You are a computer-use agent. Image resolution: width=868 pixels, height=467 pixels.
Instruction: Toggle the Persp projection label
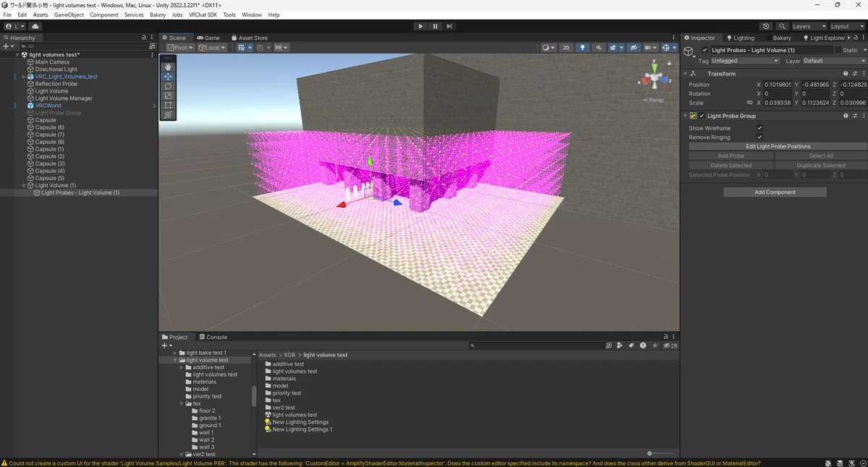point(655,100)
